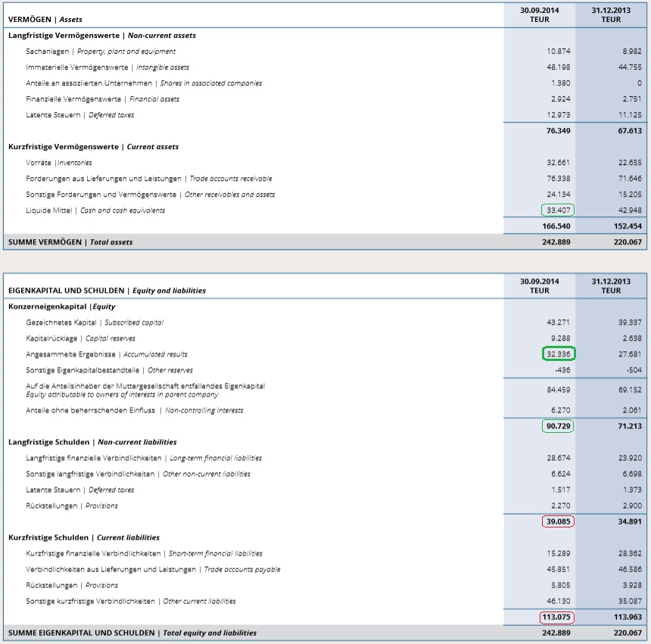
Task: Click current provisions value 5.805
Action: point(560,586)
